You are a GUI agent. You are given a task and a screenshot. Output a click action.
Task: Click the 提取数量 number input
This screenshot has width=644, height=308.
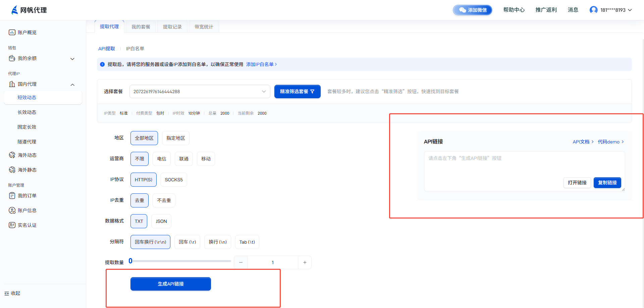point(273,262)
